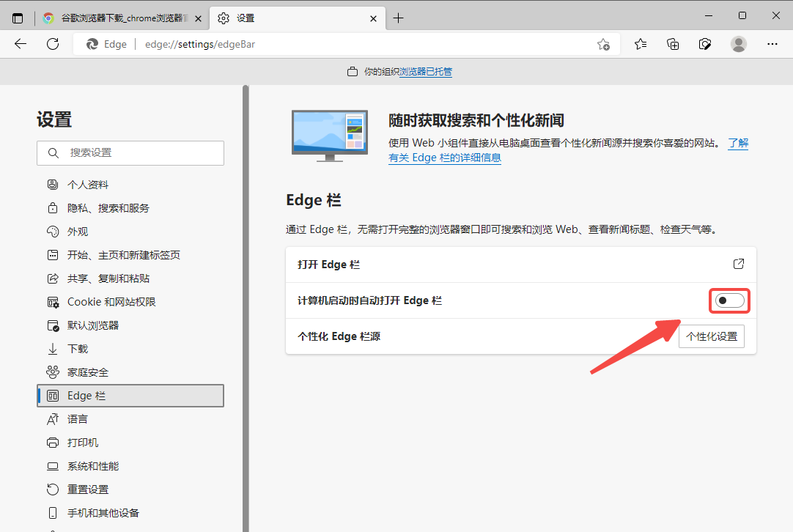Open the Favorites list icon

point(641,44)
